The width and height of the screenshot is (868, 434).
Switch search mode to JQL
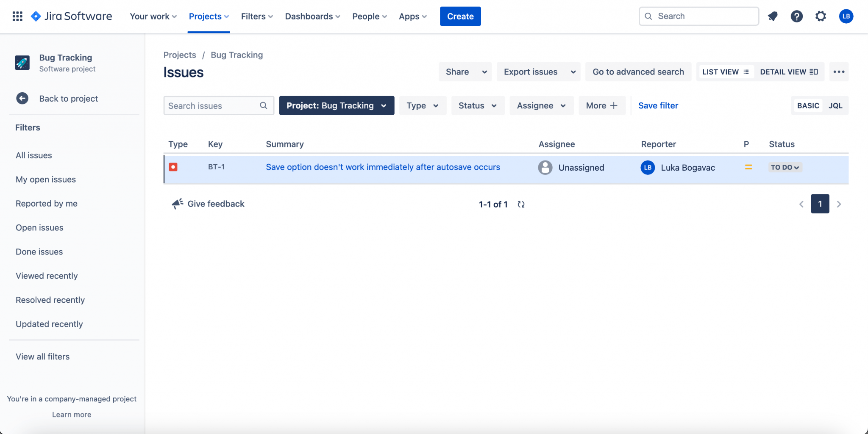836,105
